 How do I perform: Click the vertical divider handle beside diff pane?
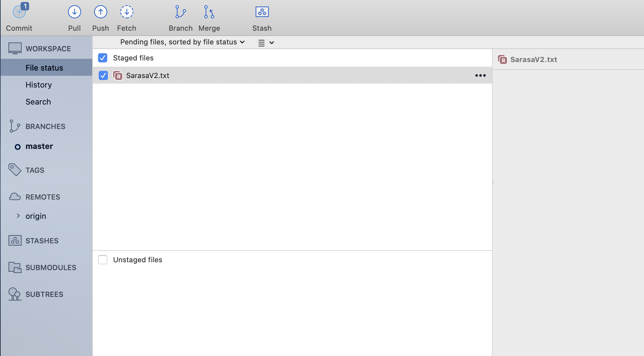click(492, 183)
